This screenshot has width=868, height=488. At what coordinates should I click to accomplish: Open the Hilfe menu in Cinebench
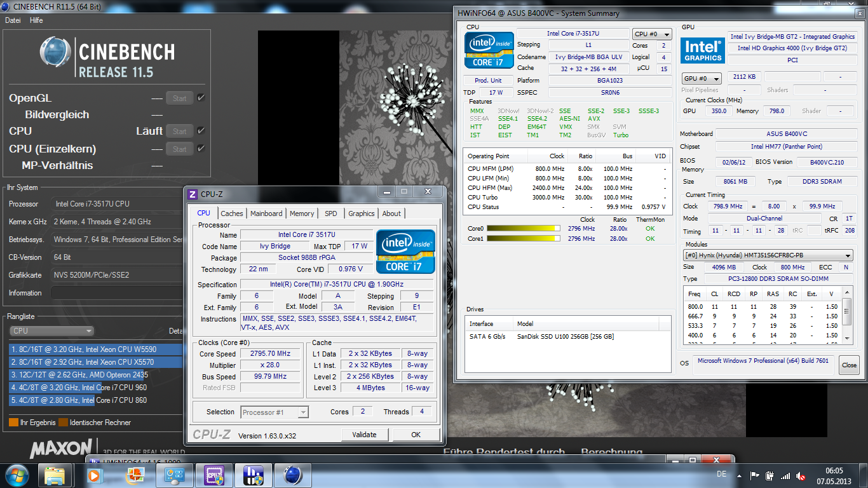[36, 20]
